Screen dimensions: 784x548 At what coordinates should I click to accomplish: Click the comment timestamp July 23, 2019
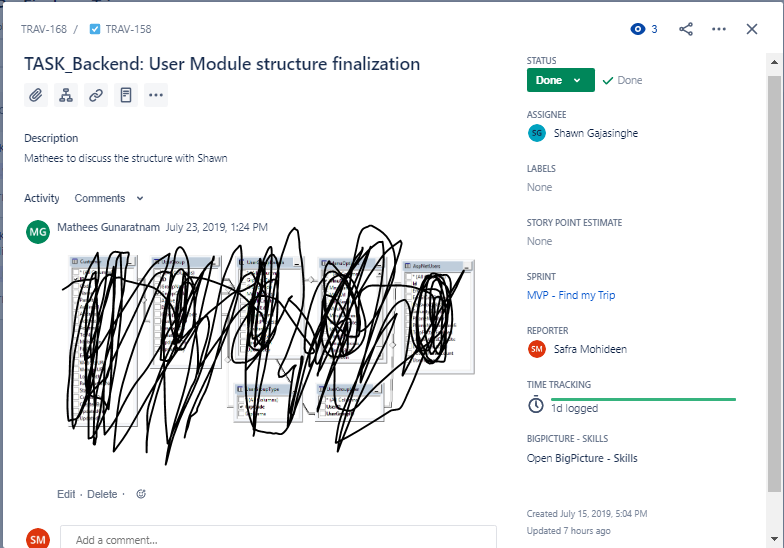tap(216, 227)
